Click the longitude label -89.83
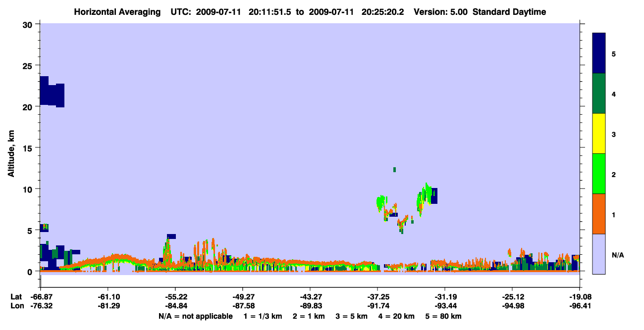The width and height of the screenshot is (644, 330). tap(310, 306)
